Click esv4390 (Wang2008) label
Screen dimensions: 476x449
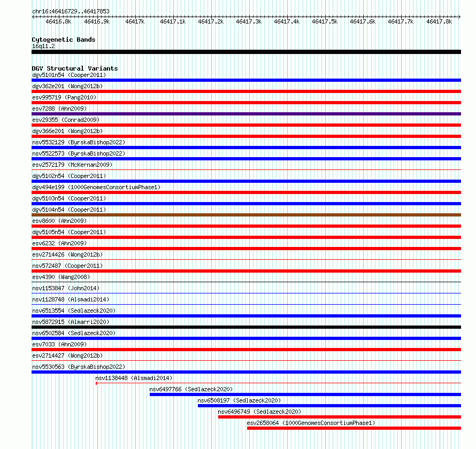click(x=61, y=277)
